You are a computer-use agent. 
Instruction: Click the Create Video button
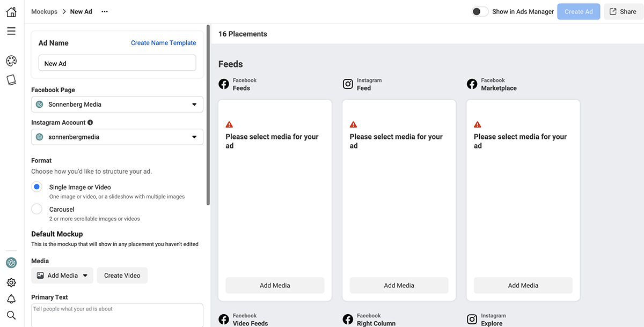(122, 276)
